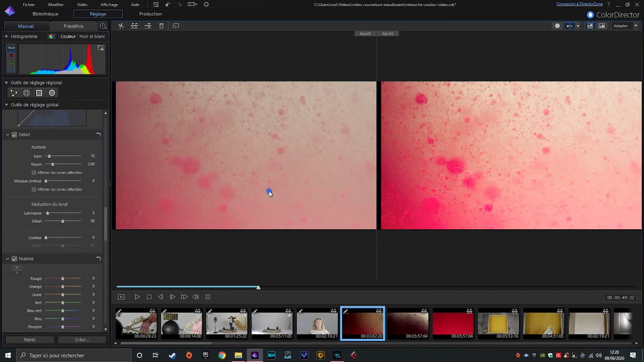Select the circular mask regional tool
The width and height of the screenshot is (644, 362).
click(52, 93)
